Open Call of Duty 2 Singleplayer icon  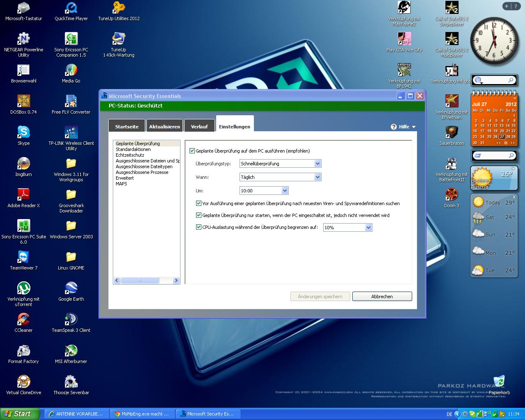pyautogui.click(x=452, y=8)
